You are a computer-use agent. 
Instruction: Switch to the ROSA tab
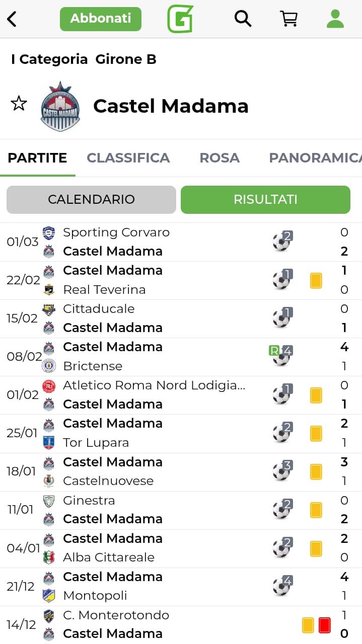pyautogui.click(x=220, y=158)
